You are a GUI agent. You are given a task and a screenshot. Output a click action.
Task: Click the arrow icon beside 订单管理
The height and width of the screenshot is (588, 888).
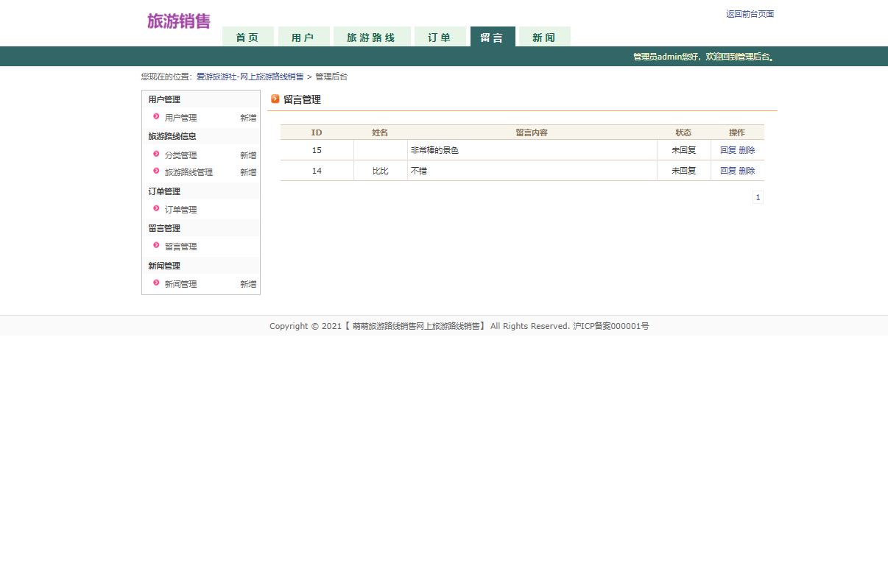tap(155, 209)
